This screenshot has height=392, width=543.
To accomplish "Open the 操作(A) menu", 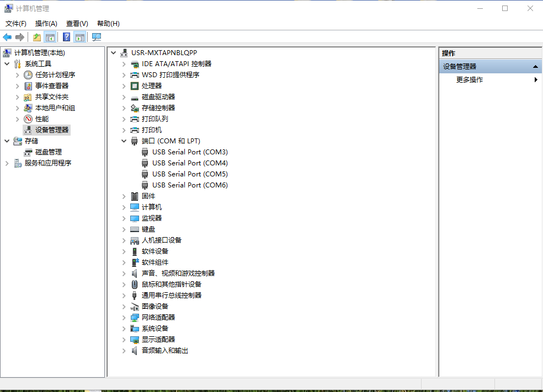I will coord(46,23).
